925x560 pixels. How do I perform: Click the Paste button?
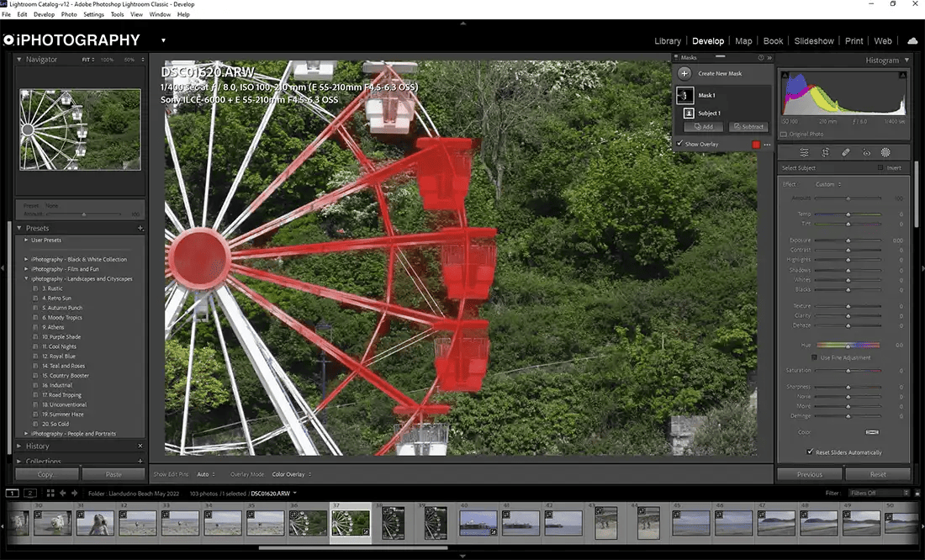(114, 474)
